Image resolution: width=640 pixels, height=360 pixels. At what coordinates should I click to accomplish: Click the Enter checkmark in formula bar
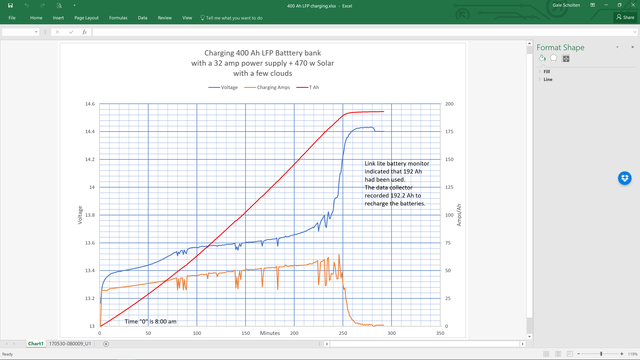(71, 32)
